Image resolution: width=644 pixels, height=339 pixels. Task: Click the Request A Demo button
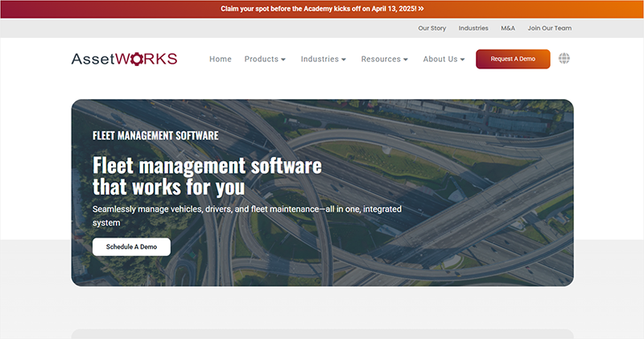(x=513, y=59)
